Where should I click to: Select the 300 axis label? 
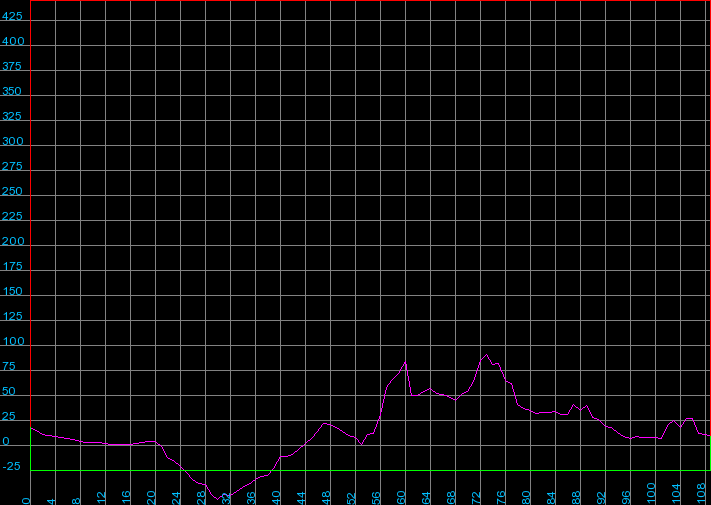(x=13, y=141)
